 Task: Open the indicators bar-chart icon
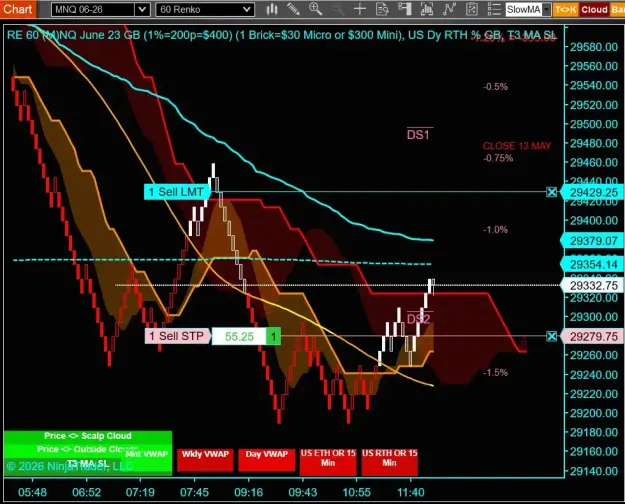(x=427, y=9)
